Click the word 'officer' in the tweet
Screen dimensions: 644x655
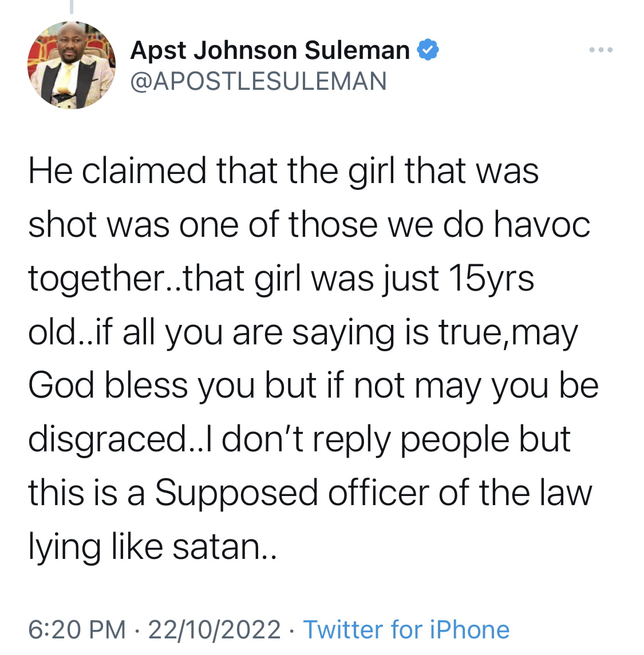coord(378,493)
